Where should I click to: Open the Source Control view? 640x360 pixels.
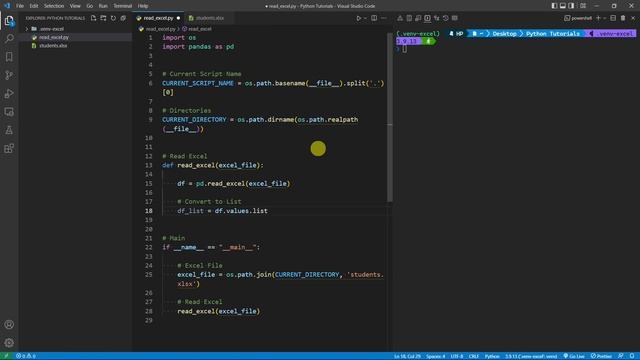click(x=9, y=75)
